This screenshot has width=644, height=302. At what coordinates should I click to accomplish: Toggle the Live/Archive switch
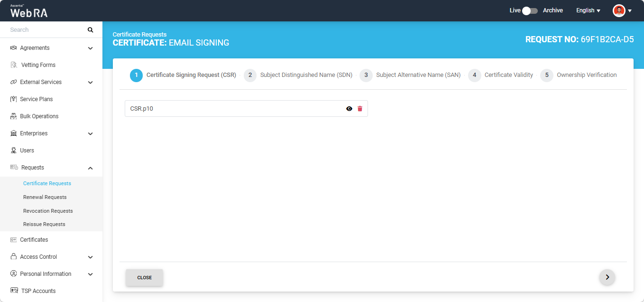[x=530, y=10]
